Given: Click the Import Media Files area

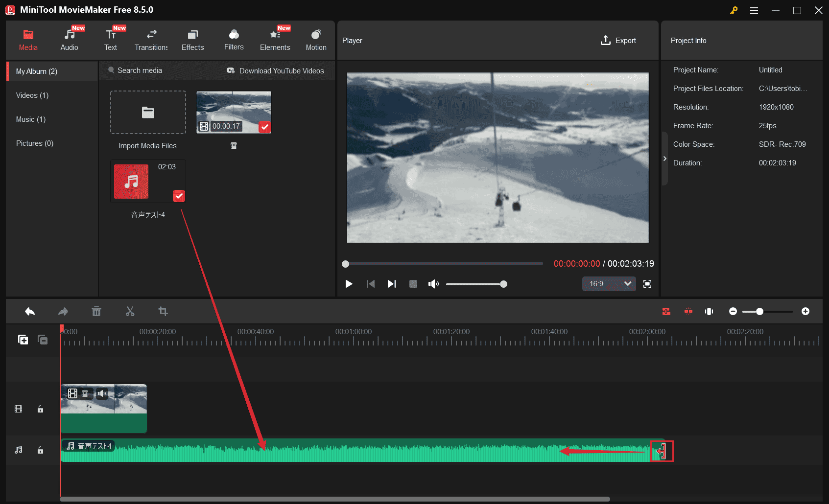Looking at the screenshot, I should [148, 112].
